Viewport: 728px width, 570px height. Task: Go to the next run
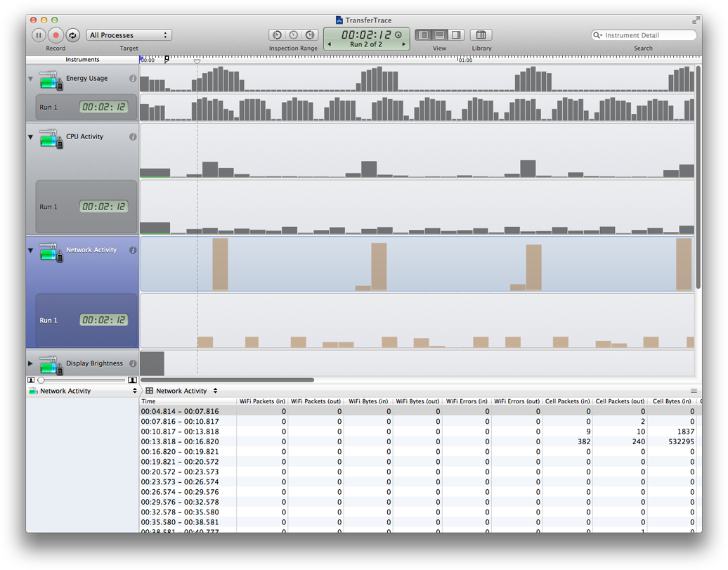click(x=403, y=44)
